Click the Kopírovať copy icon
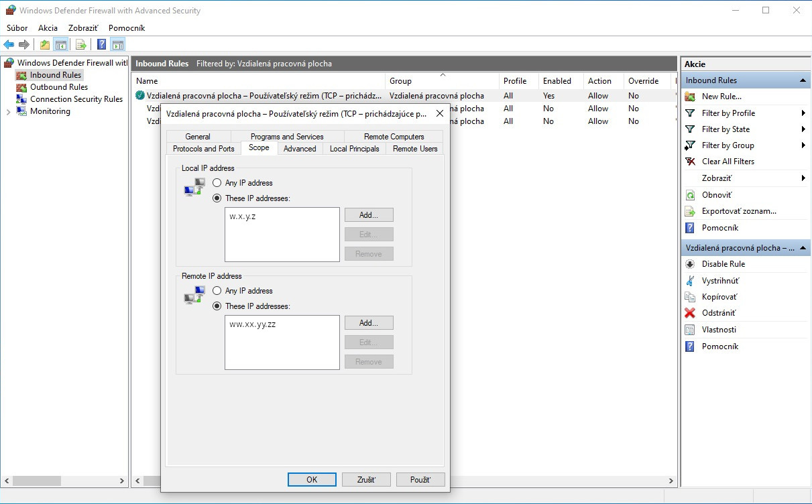This screenshot has height=504, width=812. (690, 297)
